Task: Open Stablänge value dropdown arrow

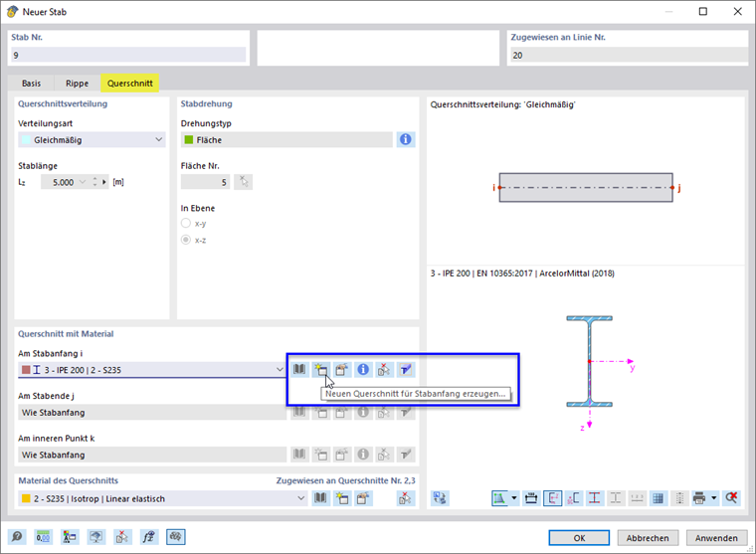Action: (83, 182)
